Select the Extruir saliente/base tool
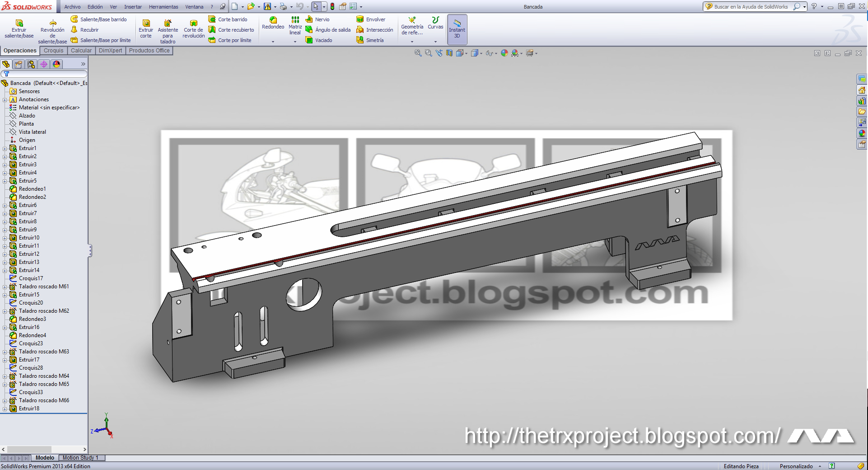This screenshot has width=868, height=470. 19,28
